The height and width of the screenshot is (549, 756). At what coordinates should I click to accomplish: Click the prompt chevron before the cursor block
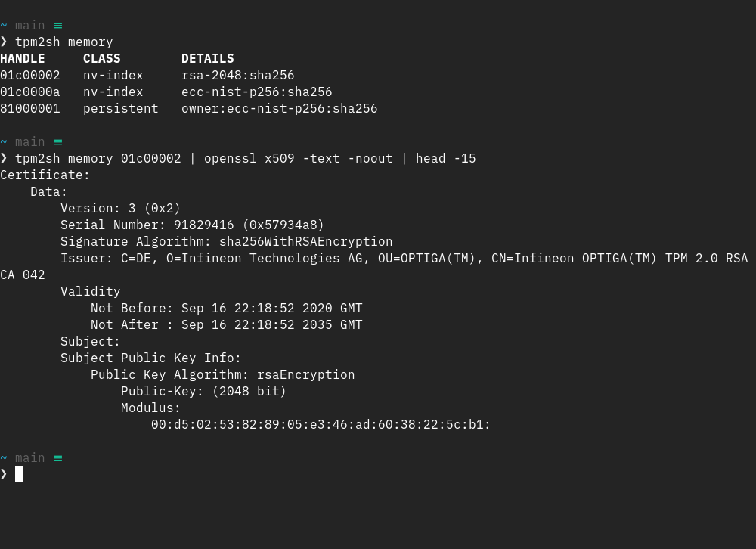4,474
